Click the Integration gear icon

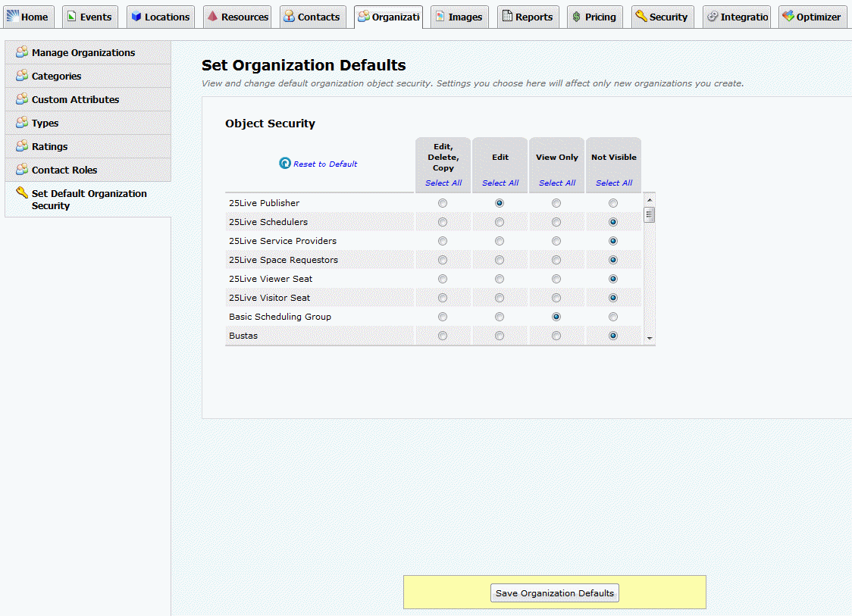[x=713, y=17]
